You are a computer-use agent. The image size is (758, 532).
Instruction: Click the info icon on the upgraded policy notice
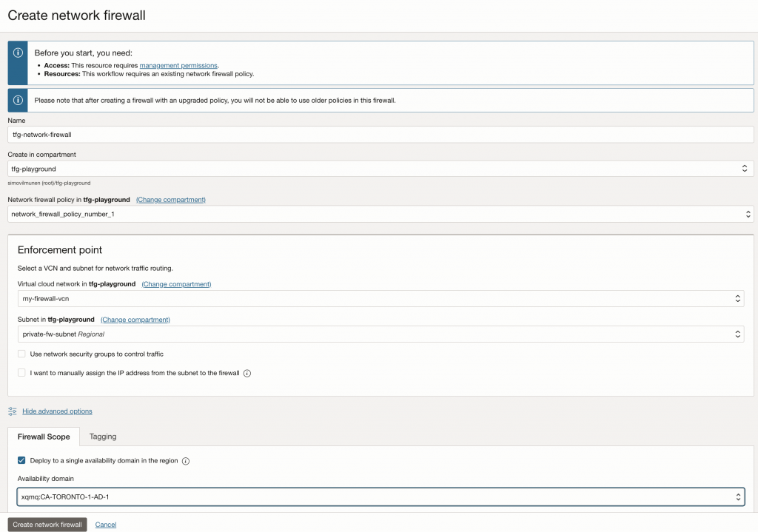coord(16,100)
